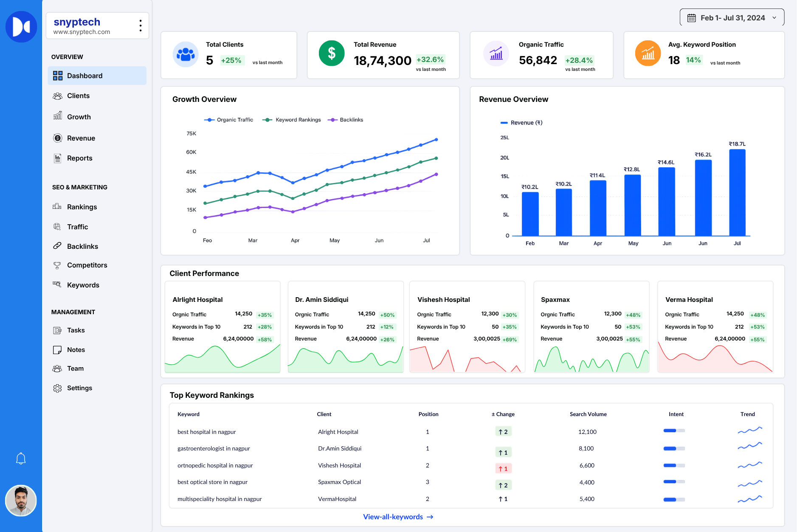This screenshot has width=797, height=532.
Task: Click the Total Clients group icon
Action: 186,54
